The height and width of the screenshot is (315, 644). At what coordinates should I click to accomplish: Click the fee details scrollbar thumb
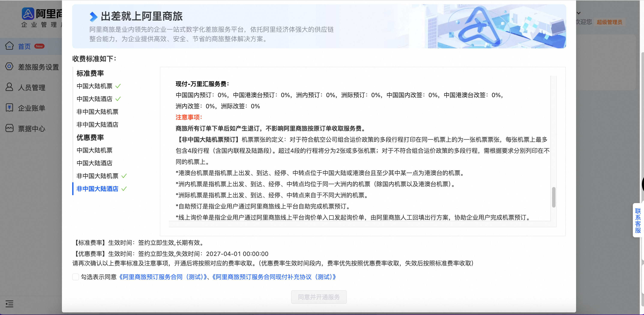554,197
